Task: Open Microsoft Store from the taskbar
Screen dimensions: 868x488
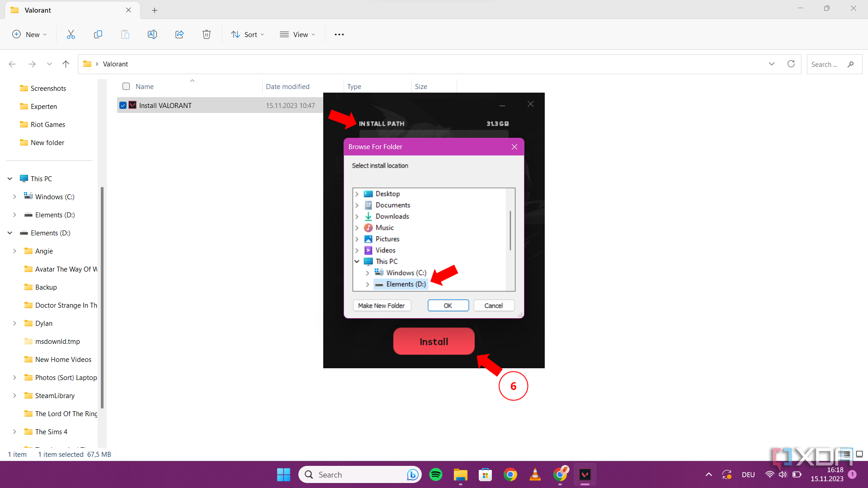Action: (x=486, y=474)
